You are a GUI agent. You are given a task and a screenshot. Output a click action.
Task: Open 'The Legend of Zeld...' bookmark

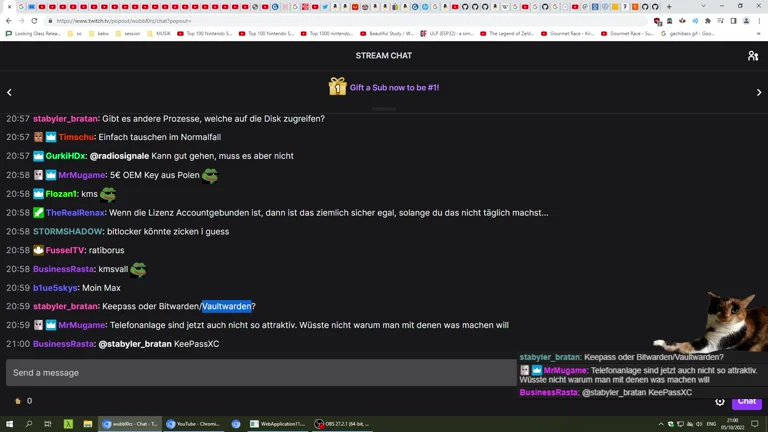(x=506, y=34)
